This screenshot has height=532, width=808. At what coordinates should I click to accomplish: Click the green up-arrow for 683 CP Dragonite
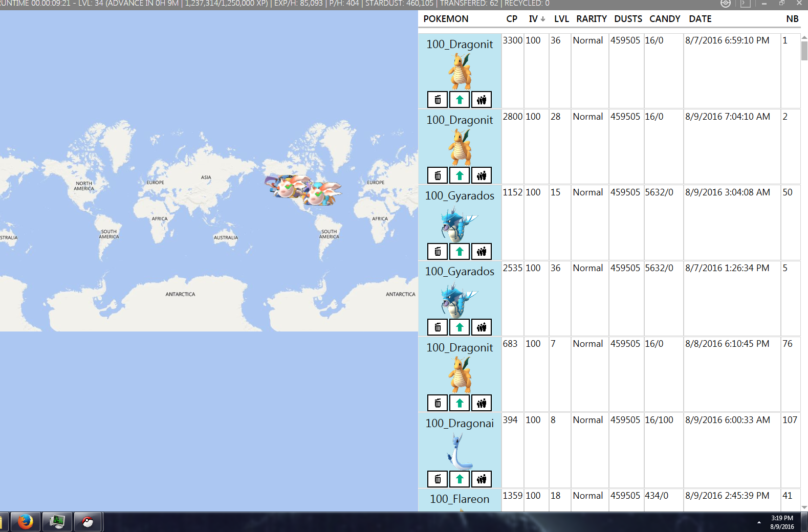(460, 403)
